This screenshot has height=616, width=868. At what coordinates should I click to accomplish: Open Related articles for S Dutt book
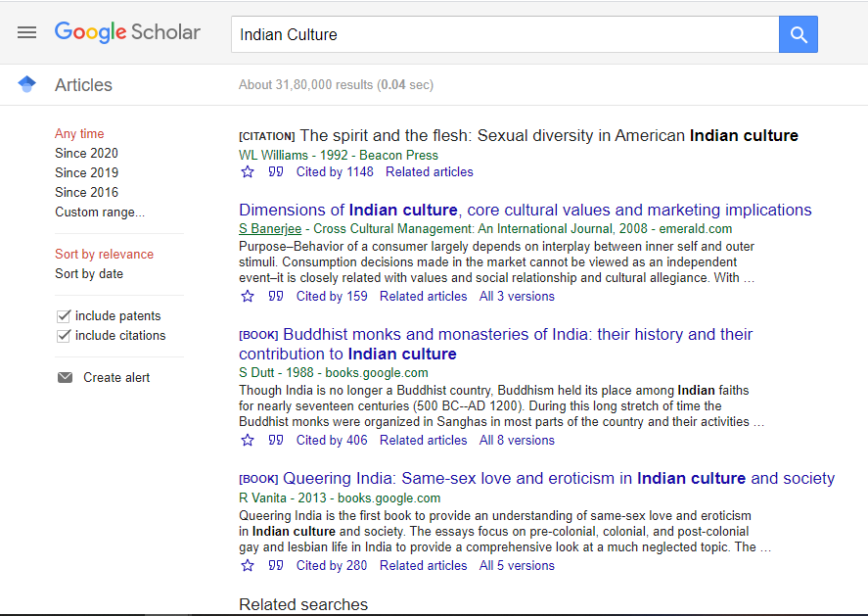pyautogui.click(x=424, y=441)
